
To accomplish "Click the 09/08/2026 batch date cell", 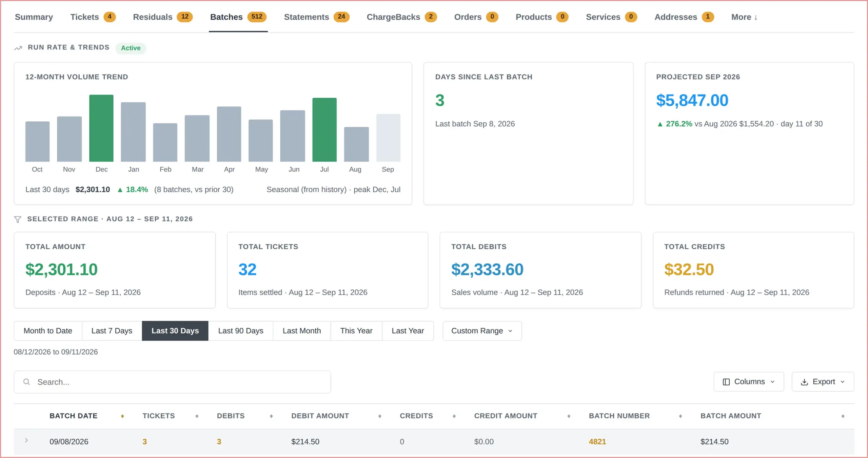I will 69,441.
